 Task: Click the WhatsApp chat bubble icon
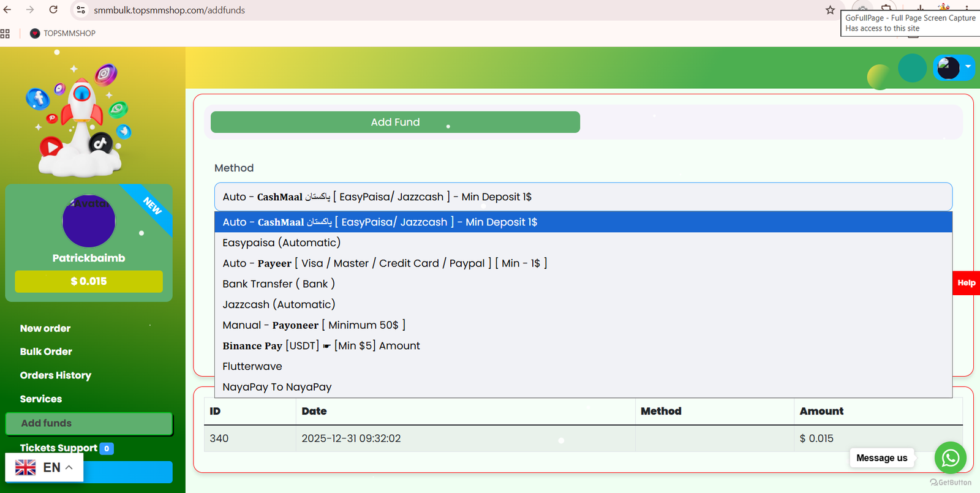pos(950,457)
